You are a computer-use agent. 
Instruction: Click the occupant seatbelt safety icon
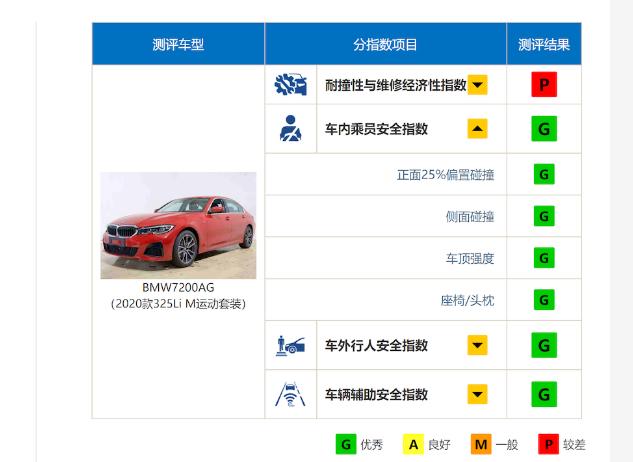(290, 129)
